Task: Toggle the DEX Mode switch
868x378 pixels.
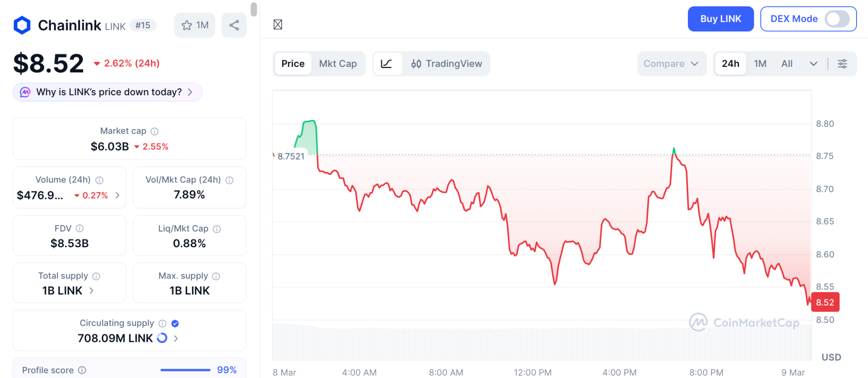Action: (x=837, y=19)
